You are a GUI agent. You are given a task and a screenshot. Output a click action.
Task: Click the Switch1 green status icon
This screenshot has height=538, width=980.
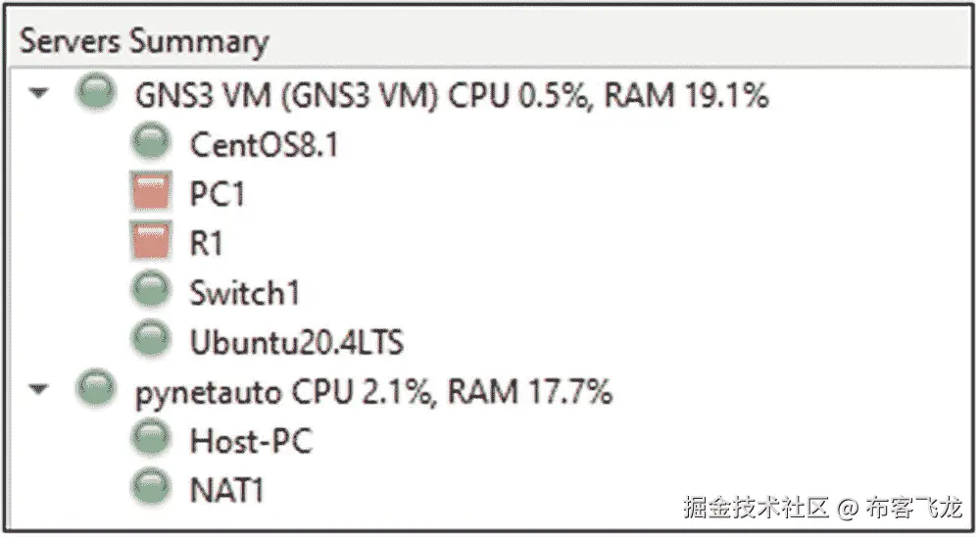(x=149, y=291)
